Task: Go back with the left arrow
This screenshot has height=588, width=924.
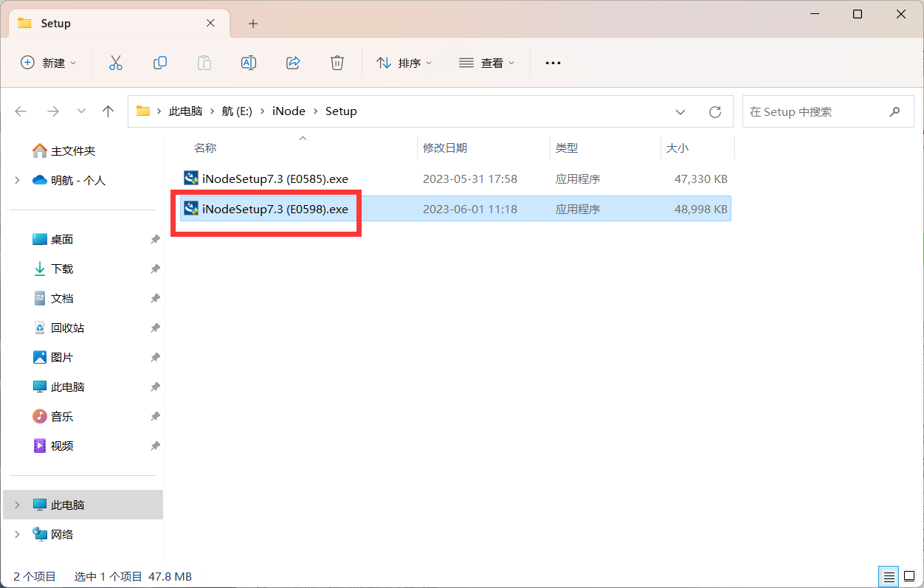Action: [x=21, y=111]
